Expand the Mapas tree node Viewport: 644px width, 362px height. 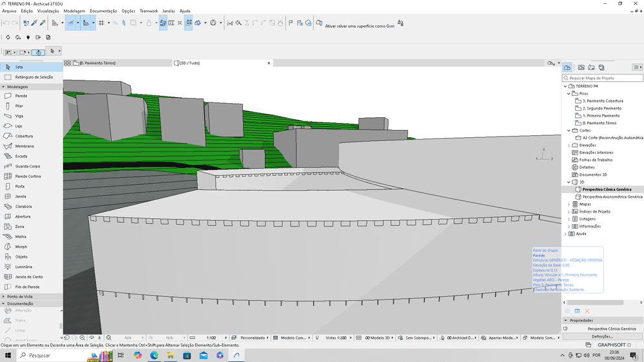(569, 204)
